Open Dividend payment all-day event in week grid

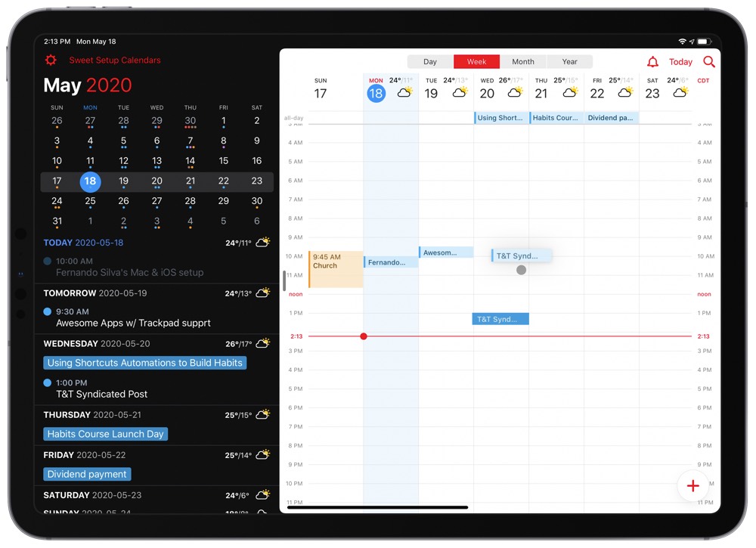(612, 118)
